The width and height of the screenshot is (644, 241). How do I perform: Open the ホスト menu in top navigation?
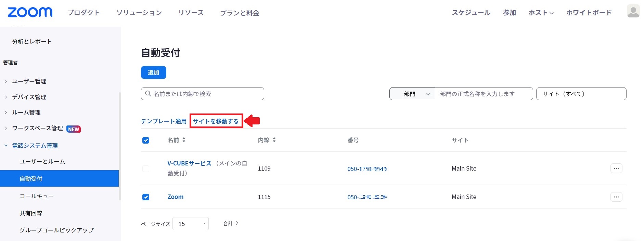(541, 13)
